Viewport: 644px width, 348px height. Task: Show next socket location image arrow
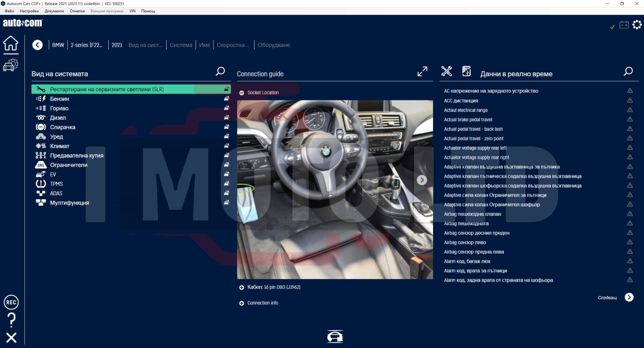coord(422,180)
